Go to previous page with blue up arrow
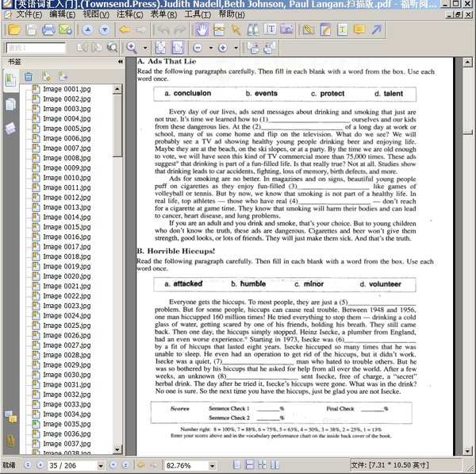This screenshot has width=476, height=474. tap(88, 30)
